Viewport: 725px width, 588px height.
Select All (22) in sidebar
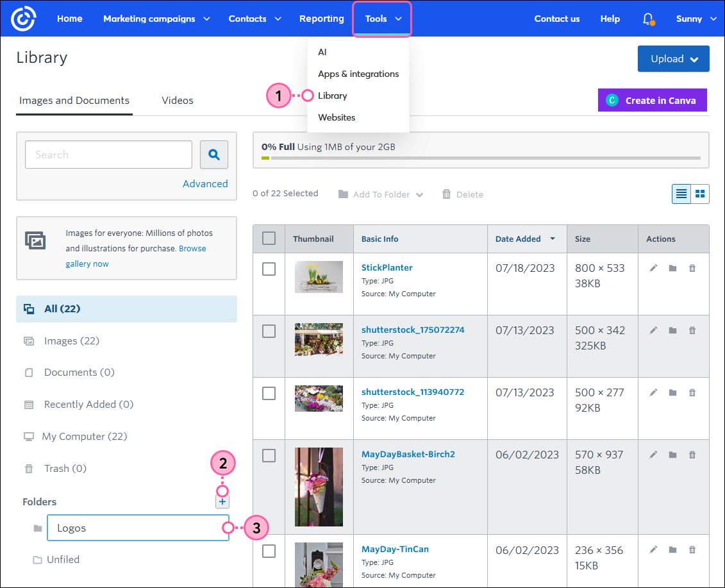[126, 308]
